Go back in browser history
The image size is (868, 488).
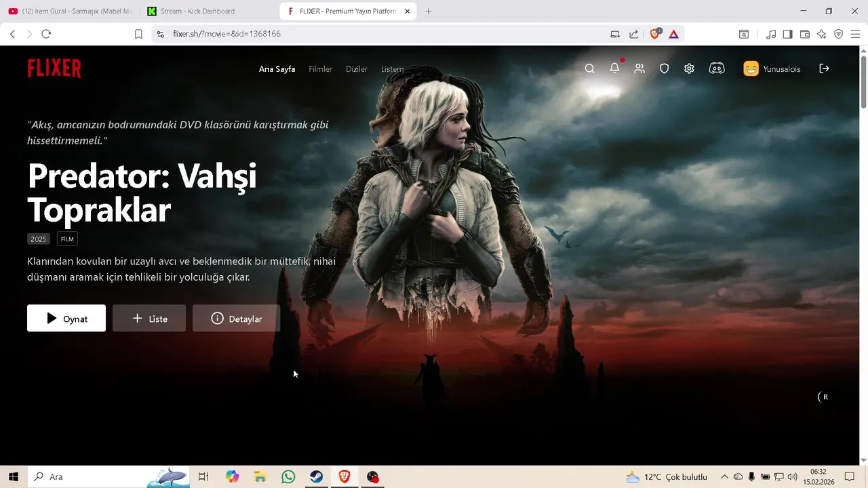[x=12, y=34]
